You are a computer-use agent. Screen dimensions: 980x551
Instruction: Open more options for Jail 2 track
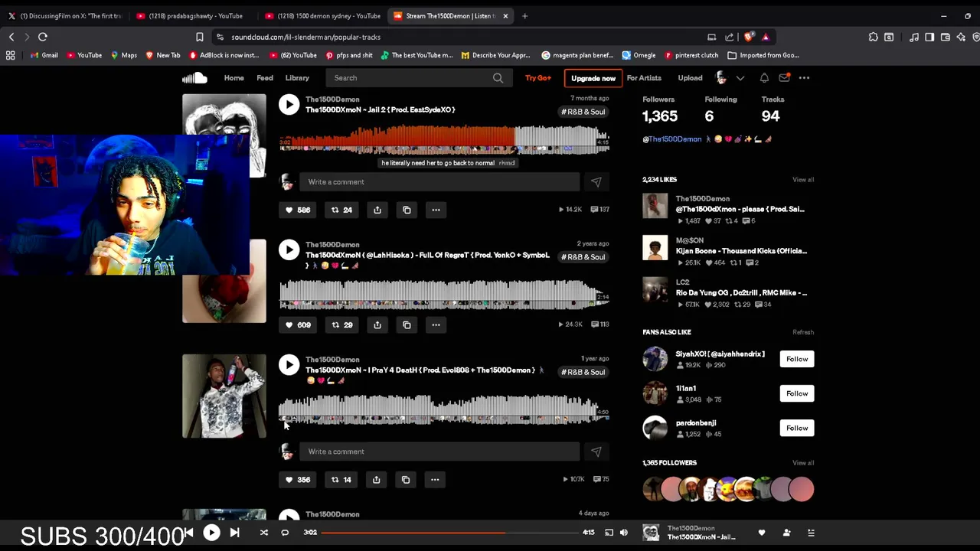click(x=436, y=210)
